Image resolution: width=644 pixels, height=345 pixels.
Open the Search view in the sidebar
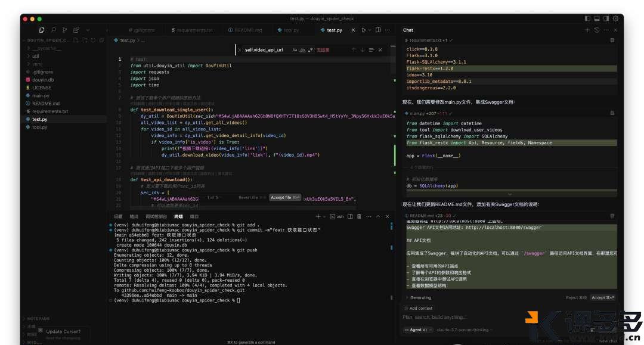tap(54, 30)
